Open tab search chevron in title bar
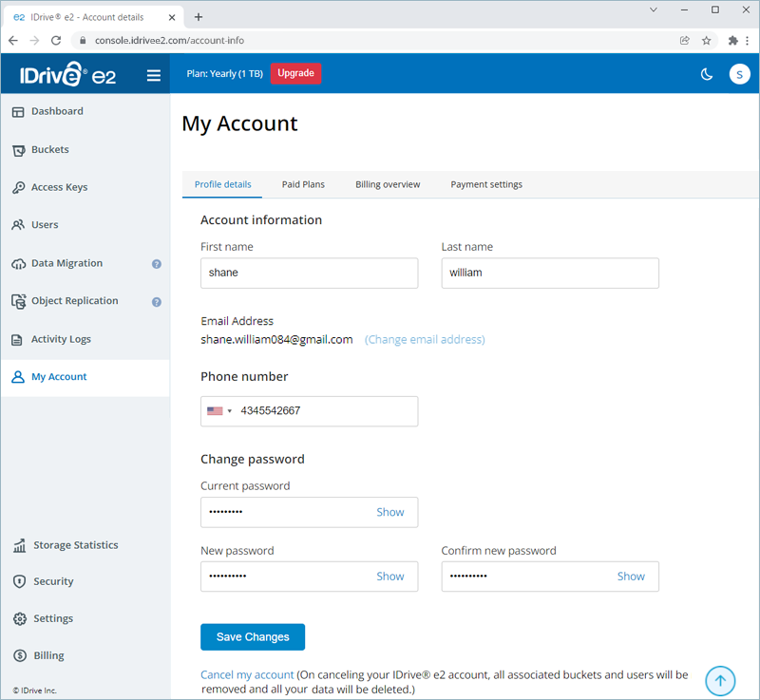 tap(654, 9)
